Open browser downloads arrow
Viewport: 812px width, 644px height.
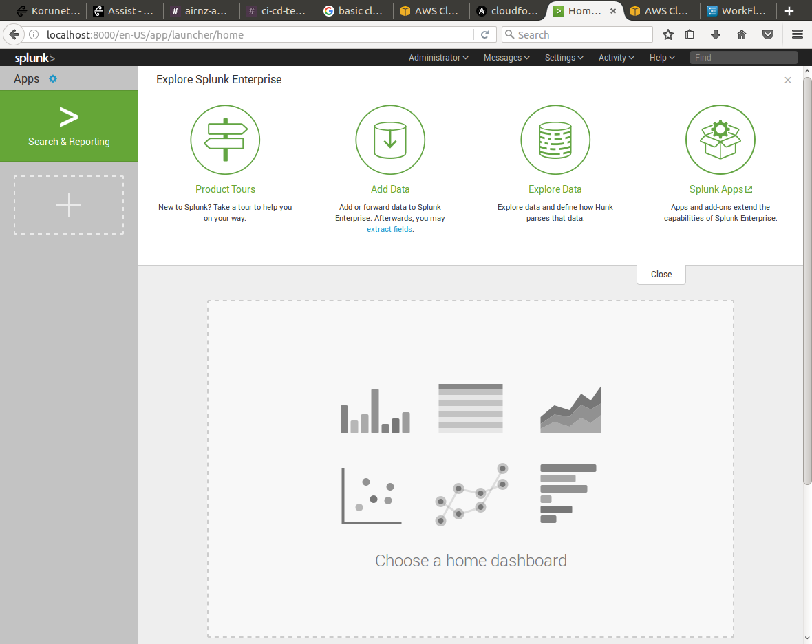click(x=716, y=34)
